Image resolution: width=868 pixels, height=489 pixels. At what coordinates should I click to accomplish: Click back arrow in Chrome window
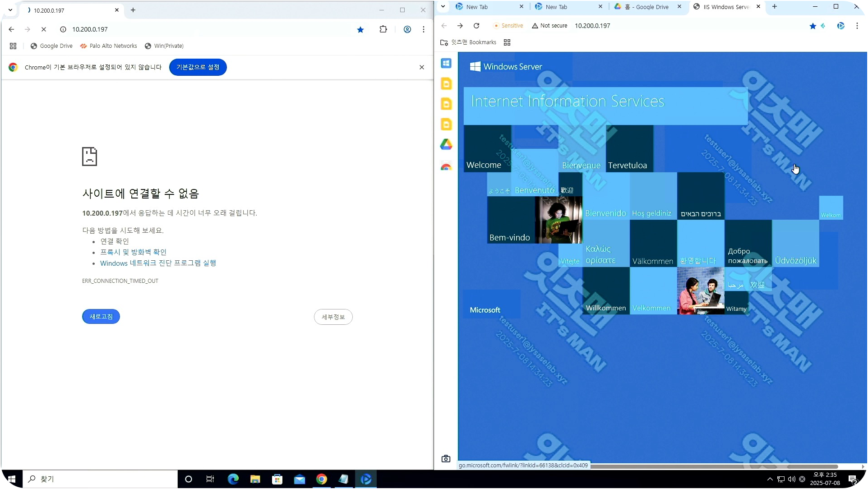point(11,29)
